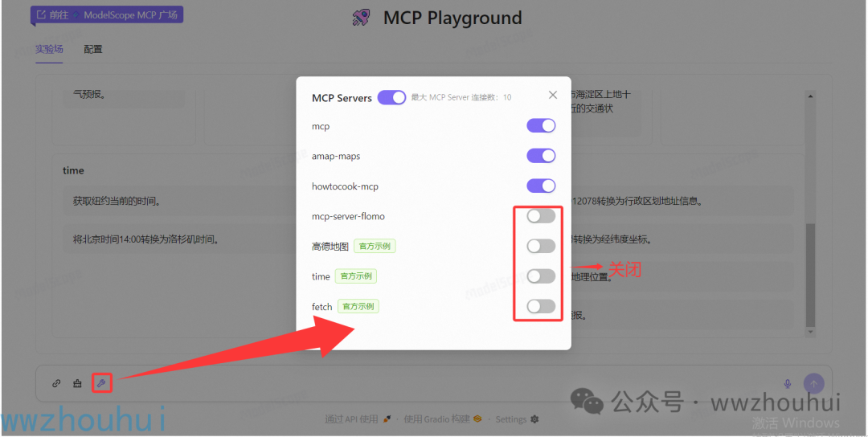Click the time section heading

(73, 170)
